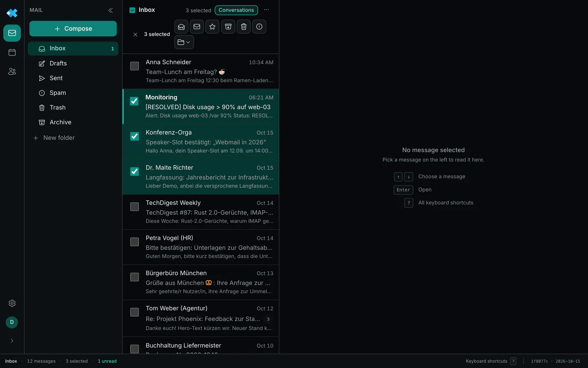
Task: Clear selection with the X icon
Action: point(135,34)
